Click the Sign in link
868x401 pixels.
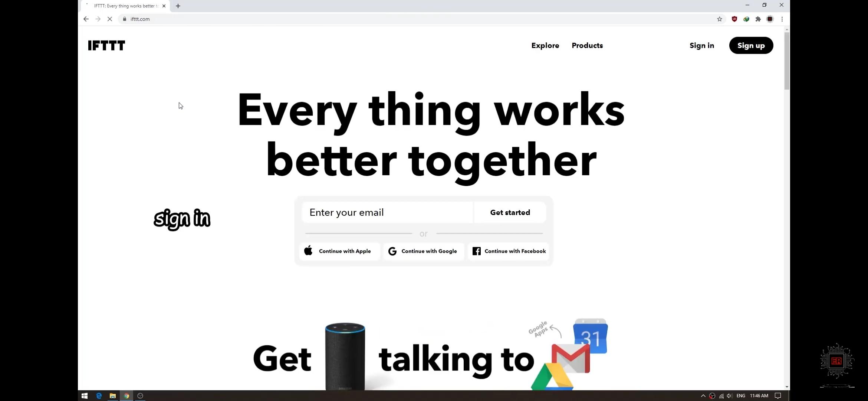click(702, 45)
